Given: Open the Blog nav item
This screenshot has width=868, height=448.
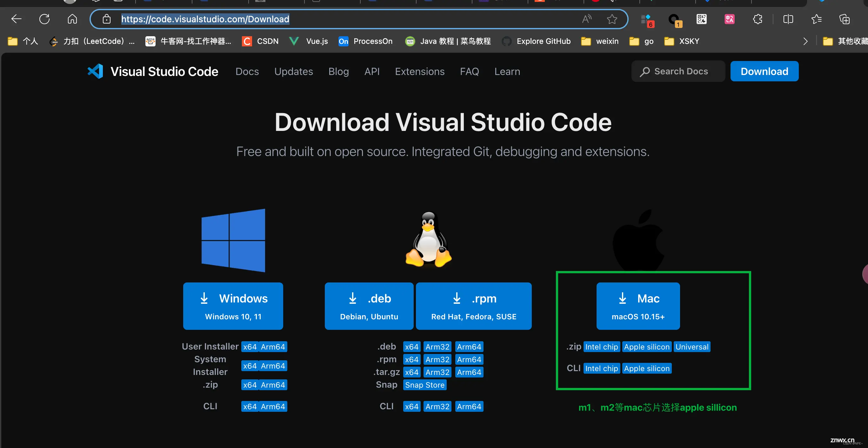Looking at the screenshot, I should [339, 71].
